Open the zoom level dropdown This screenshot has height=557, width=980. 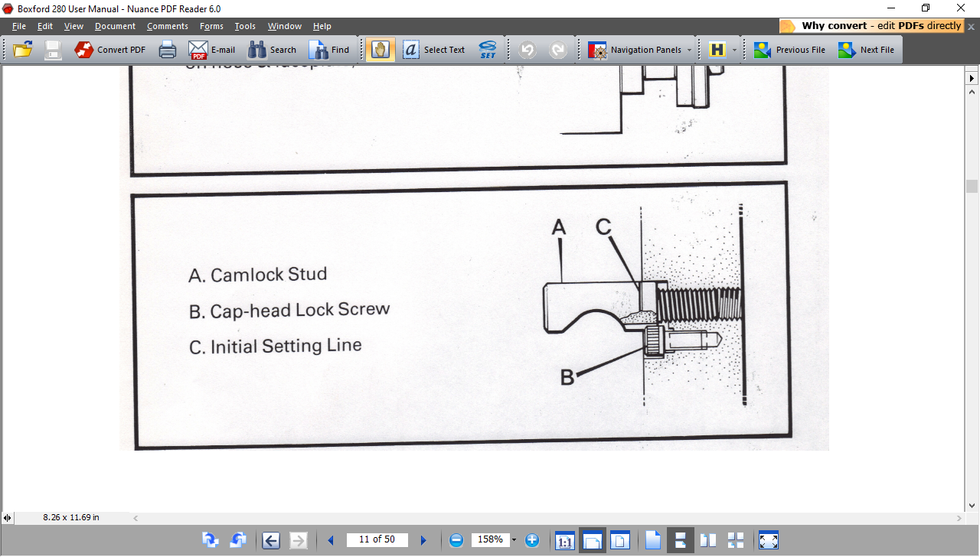514,540
